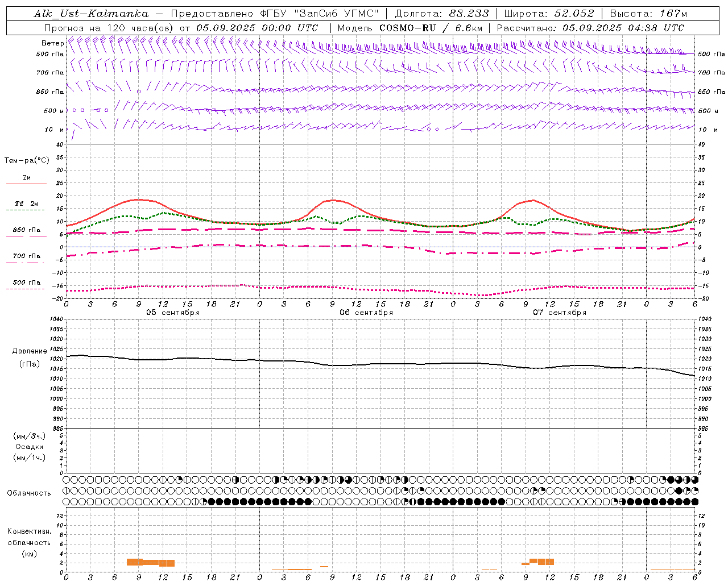
Task: Click the Конвективн. label
Action: point(29,531)
